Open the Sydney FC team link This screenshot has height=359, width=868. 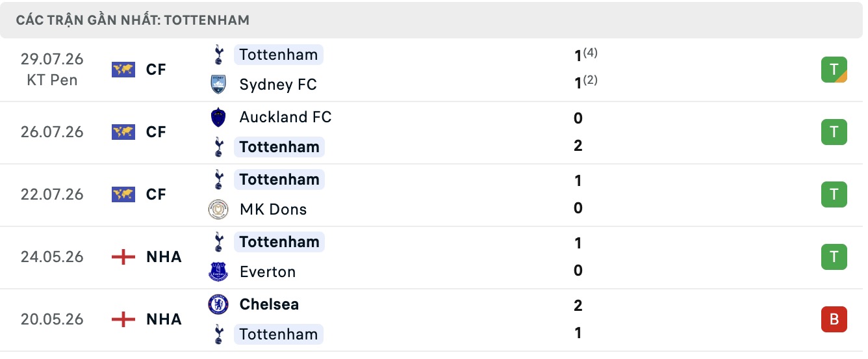click(278, 85)
